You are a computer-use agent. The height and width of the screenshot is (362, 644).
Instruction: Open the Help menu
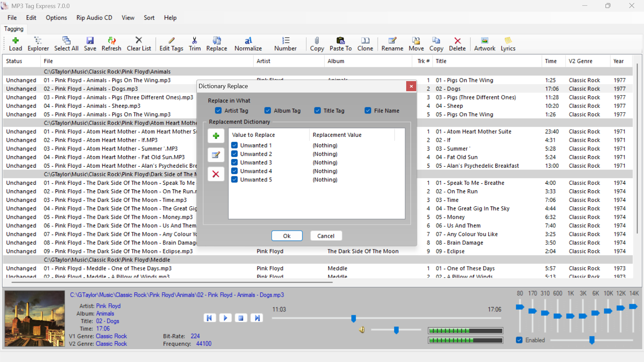(170, 18)
